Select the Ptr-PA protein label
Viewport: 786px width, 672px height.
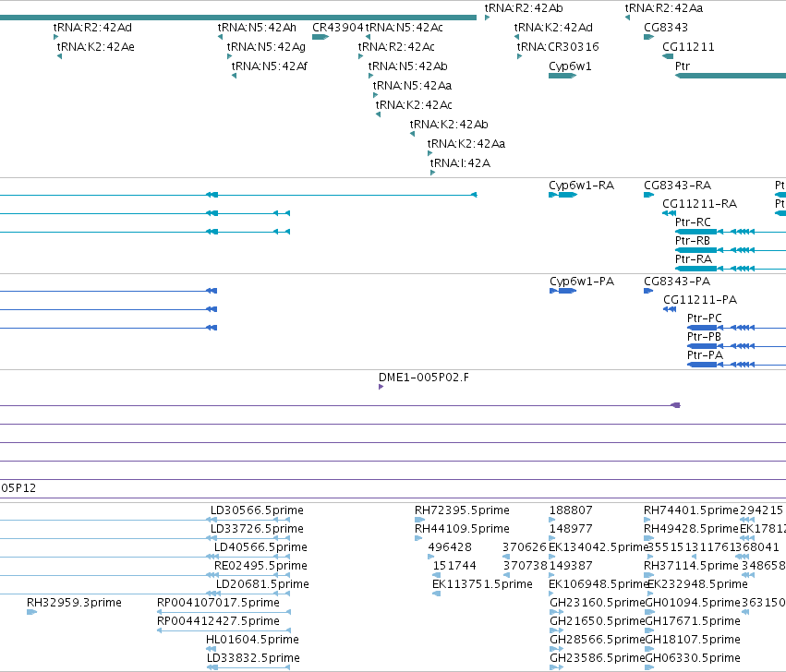705,355
